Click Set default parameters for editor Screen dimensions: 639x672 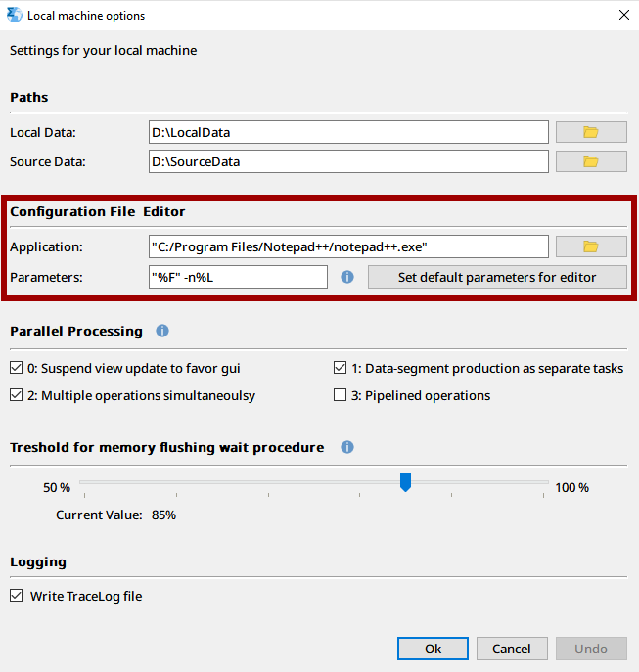tap(497, 277)
